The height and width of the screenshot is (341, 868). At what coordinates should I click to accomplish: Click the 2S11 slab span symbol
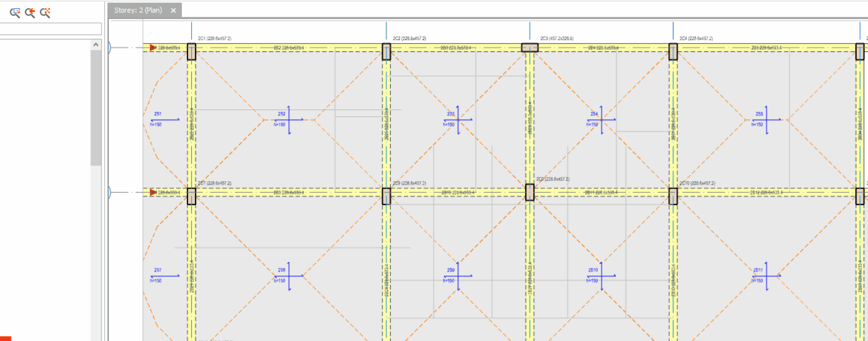pyautogui.click(x=766, y=276)
